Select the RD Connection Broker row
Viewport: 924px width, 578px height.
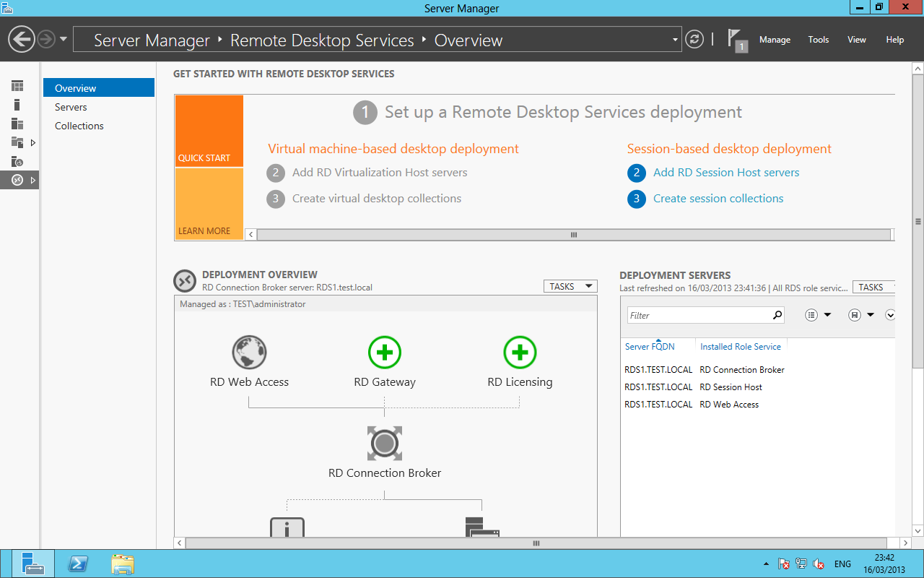pyautogui.click(x=758, y=370)
